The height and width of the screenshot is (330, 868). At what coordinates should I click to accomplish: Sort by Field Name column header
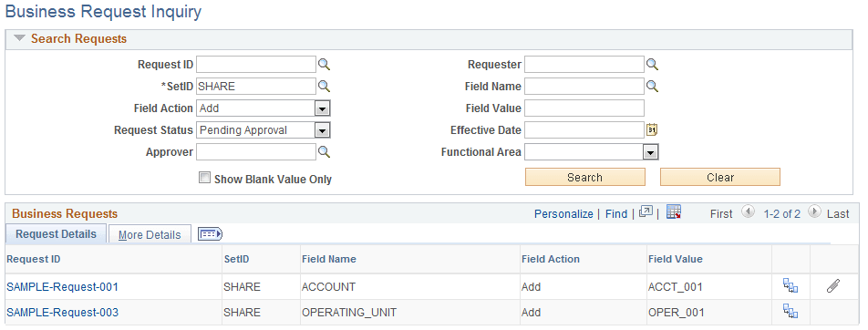point(329,259)
